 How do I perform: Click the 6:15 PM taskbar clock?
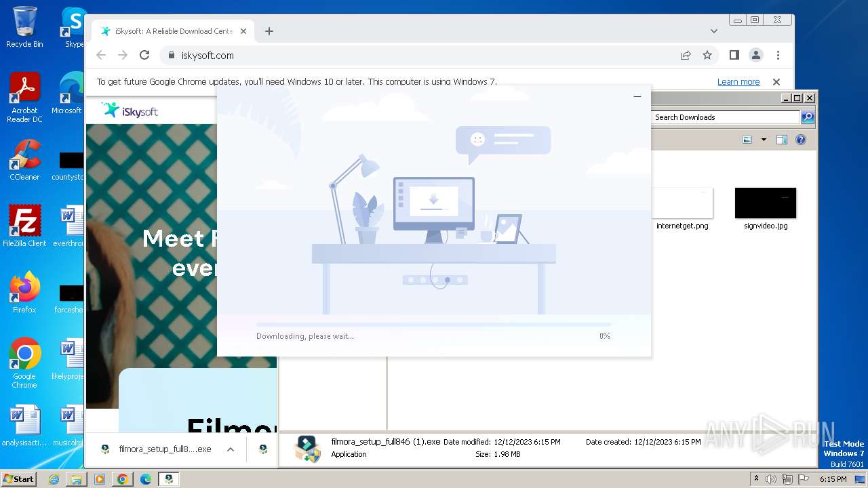(833, 479)
